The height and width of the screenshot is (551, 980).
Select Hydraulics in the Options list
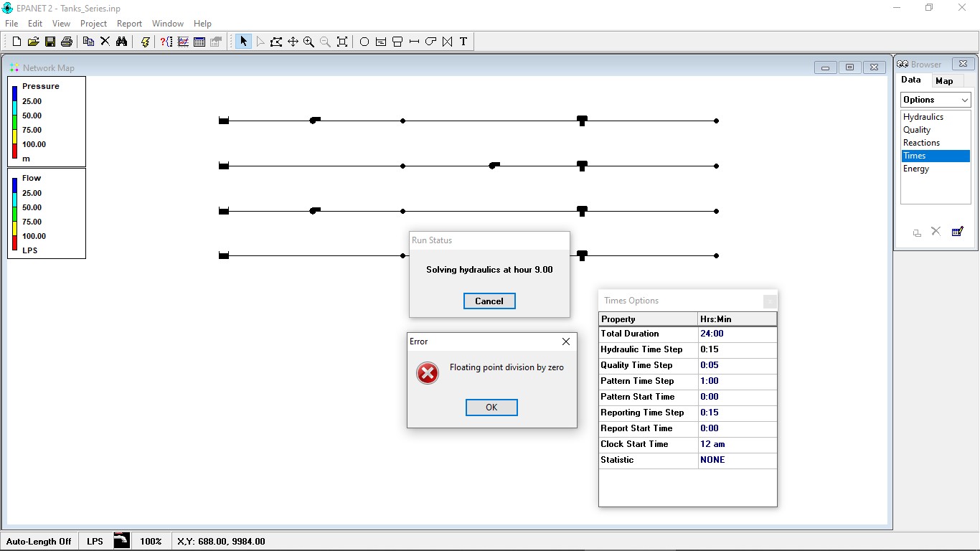pyautogui.click(x=922, y=116)
